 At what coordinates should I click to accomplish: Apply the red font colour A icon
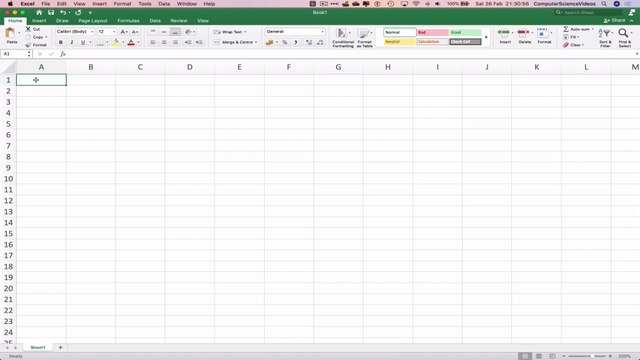tap(131, 42)
